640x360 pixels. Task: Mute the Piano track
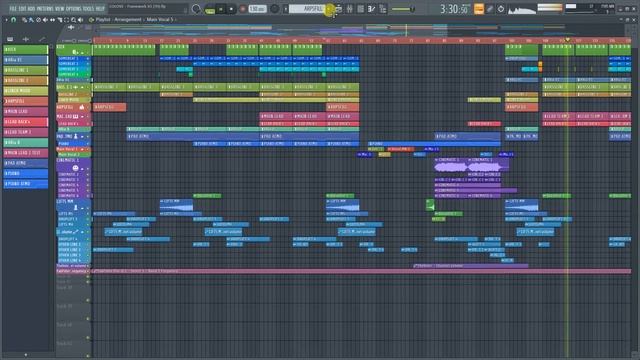point(88,144)
